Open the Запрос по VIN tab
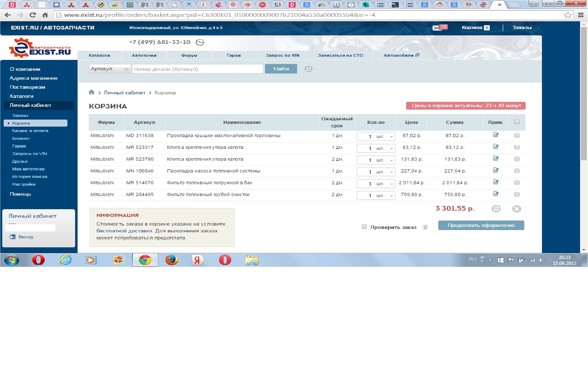Viewport: 588px width, 373px height. (282, 55)
